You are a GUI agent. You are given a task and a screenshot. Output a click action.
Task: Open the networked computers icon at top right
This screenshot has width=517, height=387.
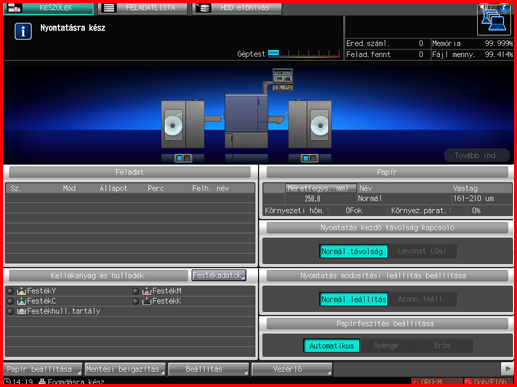click(x=494, y=21)
